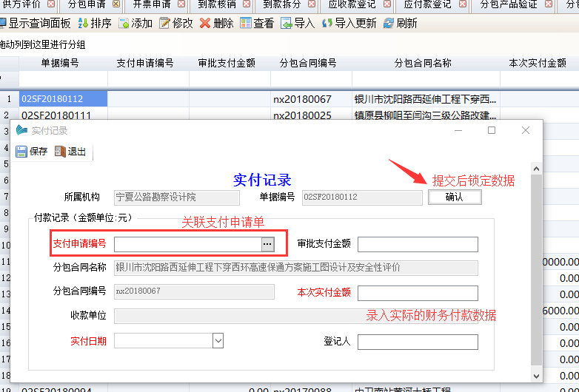579x392 pixels.
Task: Select row cell 02SF20180111
Action: tap(63, 115)
